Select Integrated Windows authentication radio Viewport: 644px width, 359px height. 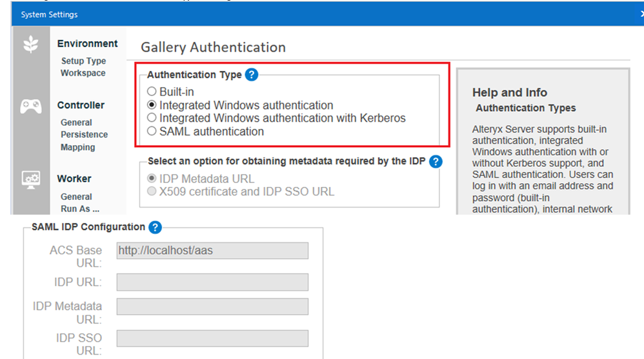point(152,104)
